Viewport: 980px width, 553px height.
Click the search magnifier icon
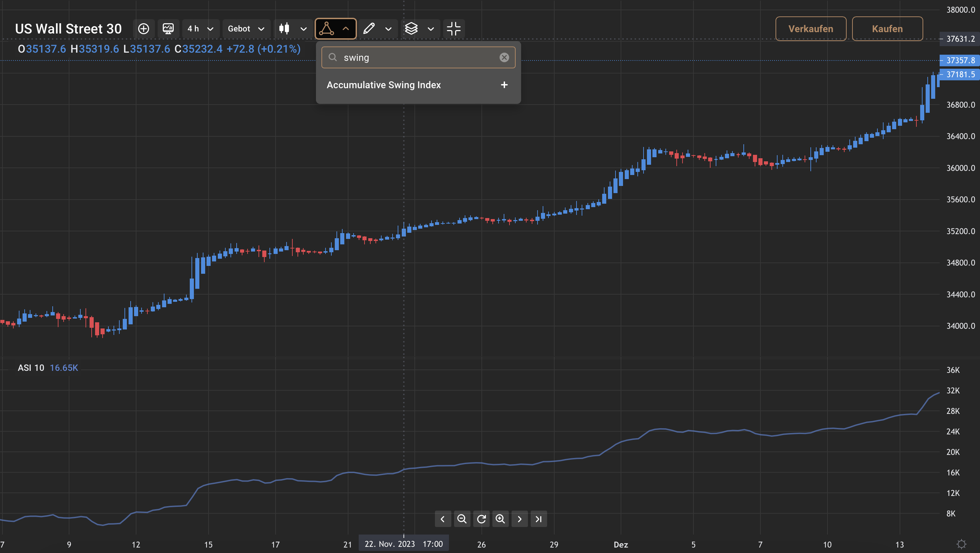click(332, 57)
